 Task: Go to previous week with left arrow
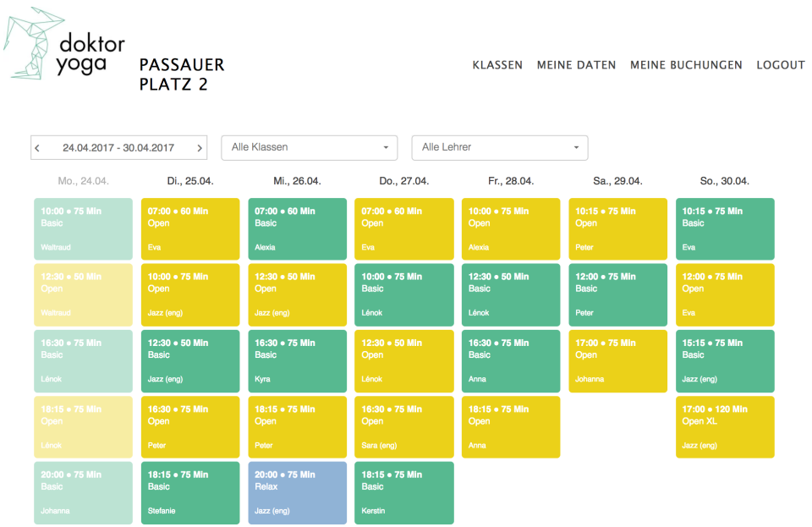(x=37, y=148)
